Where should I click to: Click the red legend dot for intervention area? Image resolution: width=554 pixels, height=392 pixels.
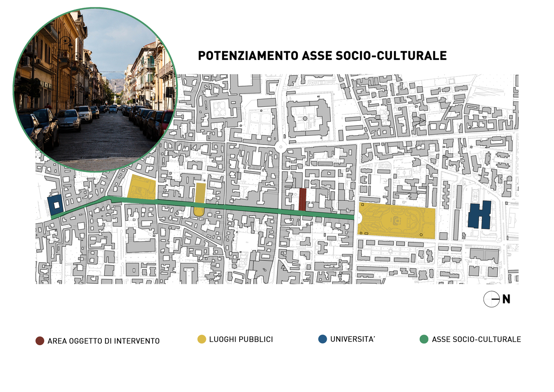point(40,341)
